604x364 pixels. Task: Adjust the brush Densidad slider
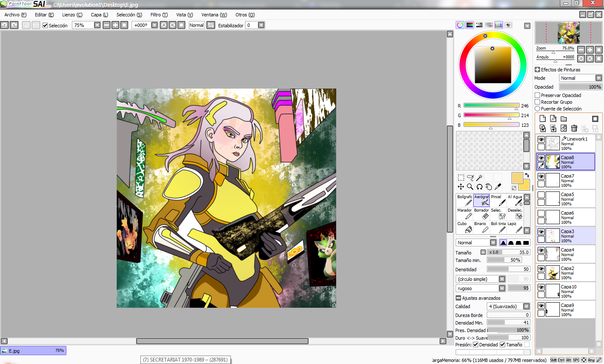point(509,269)
